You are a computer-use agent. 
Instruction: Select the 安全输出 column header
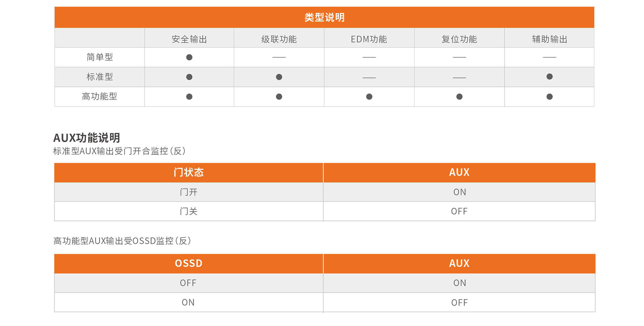tap(189, 39)
